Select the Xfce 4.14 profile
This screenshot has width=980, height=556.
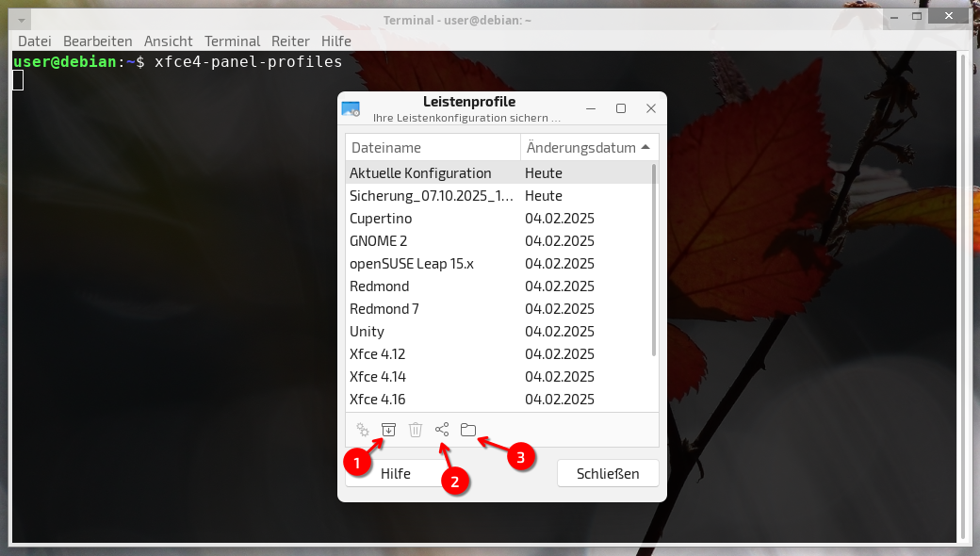click(x=377, y=377)
